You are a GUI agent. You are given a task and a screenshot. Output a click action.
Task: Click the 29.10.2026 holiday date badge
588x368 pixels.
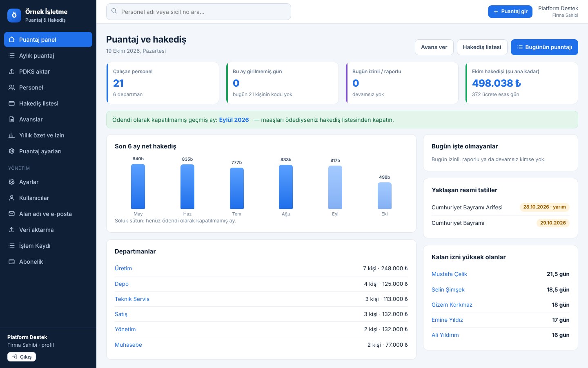pyautogui.click(x=553, y=223)
